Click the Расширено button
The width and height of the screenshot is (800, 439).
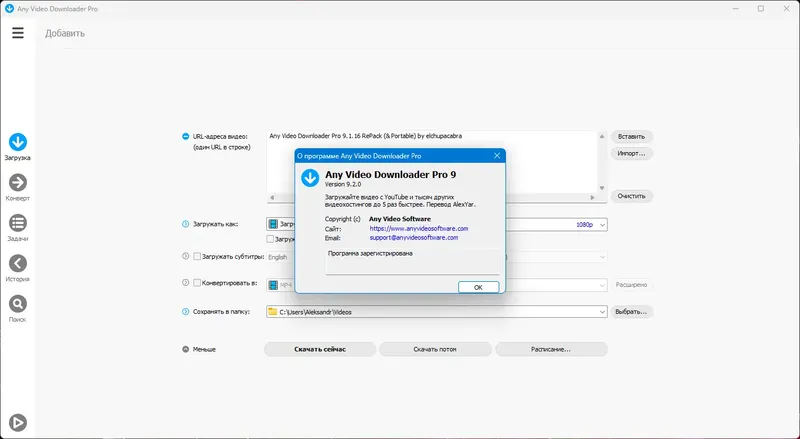click(x=632, y=285)
